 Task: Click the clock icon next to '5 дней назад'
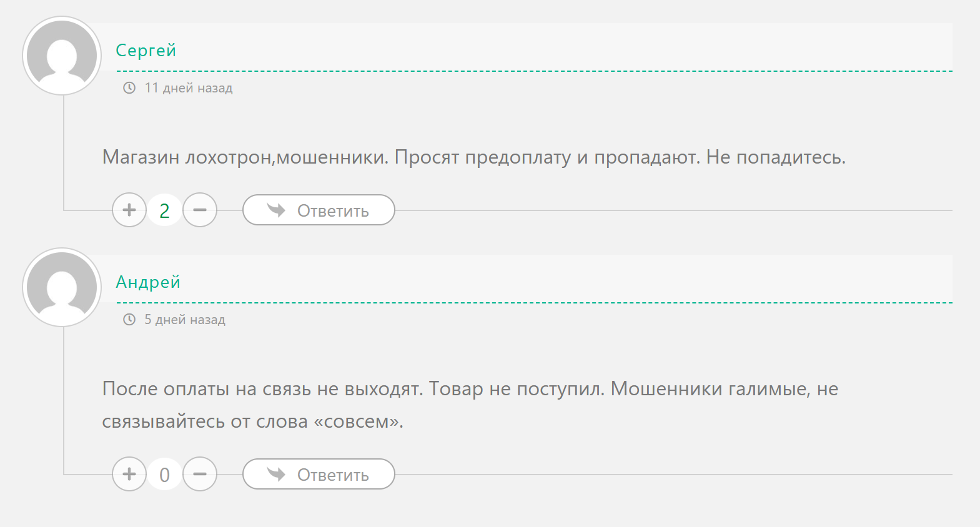(x=128, y=320)
